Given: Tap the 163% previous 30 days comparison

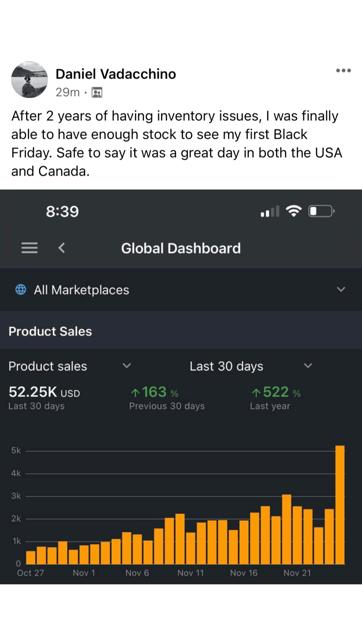Looking at the screenshot, I should coord(155,392).
